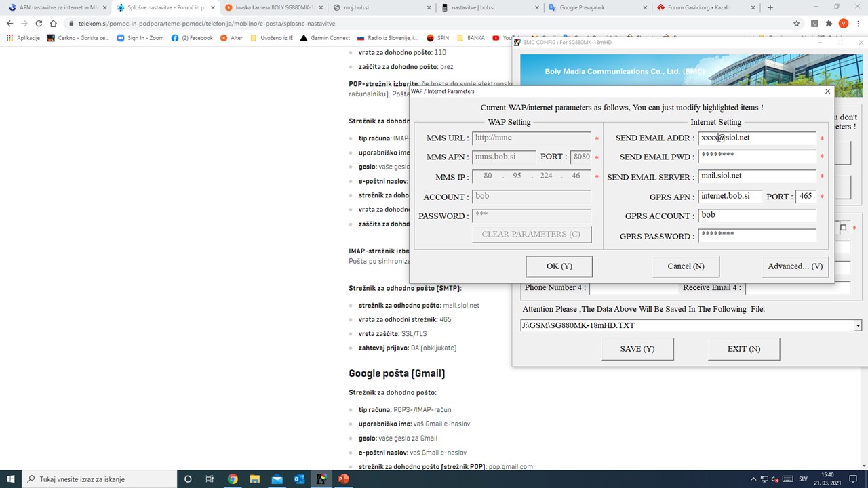Open the Advanced... (V) settings
868x488 pixels.
[x=795, y=266]
